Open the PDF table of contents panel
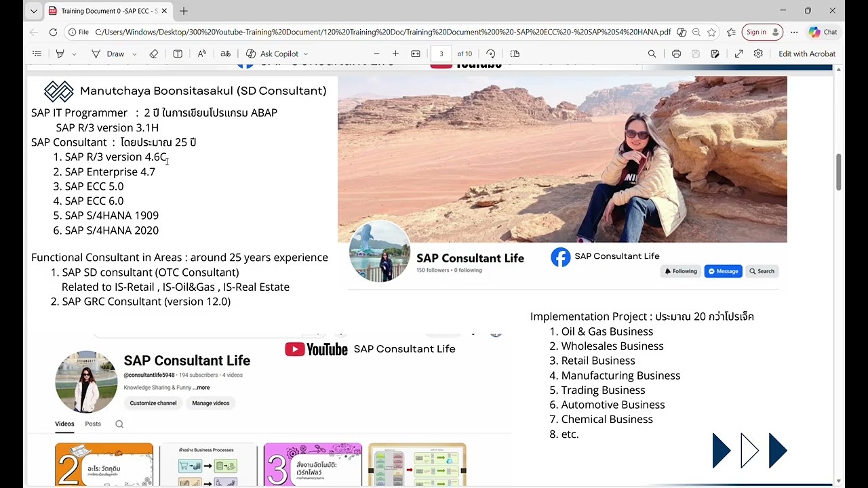 coord(37,54)
